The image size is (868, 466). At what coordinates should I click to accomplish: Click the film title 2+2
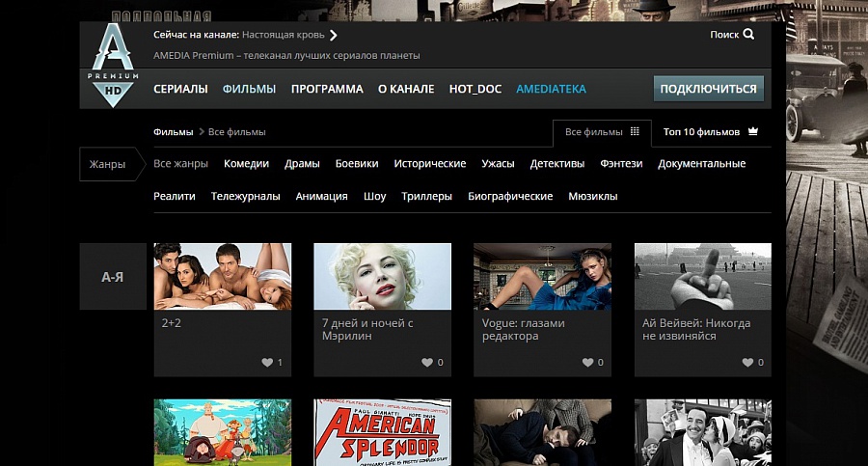tap(171, 323)
